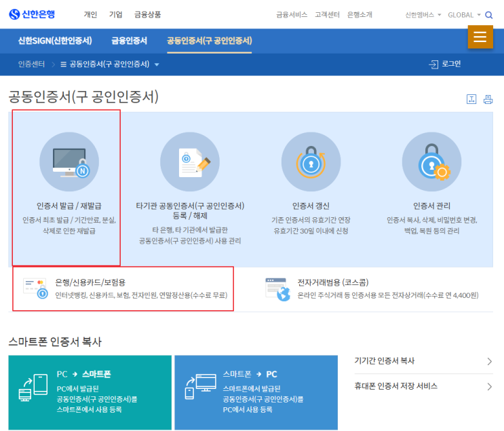Open the 개인 menu
The image size is (504, 431).
click(x=90, y=15)
